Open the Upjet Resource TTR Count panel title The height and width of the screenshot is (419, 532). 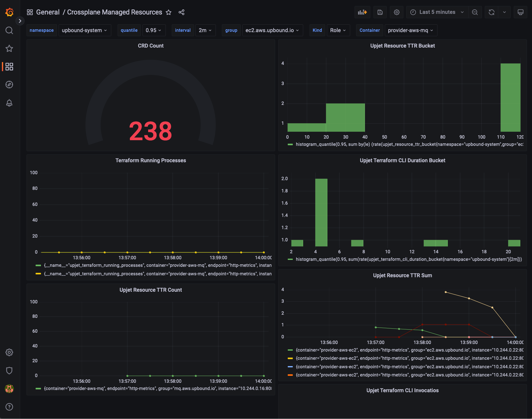tap(151, 290)
